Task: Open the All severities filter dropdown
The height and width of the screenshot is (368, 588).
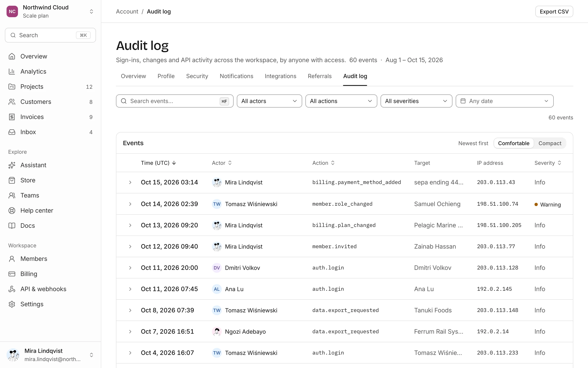Action: click(416, 101)
